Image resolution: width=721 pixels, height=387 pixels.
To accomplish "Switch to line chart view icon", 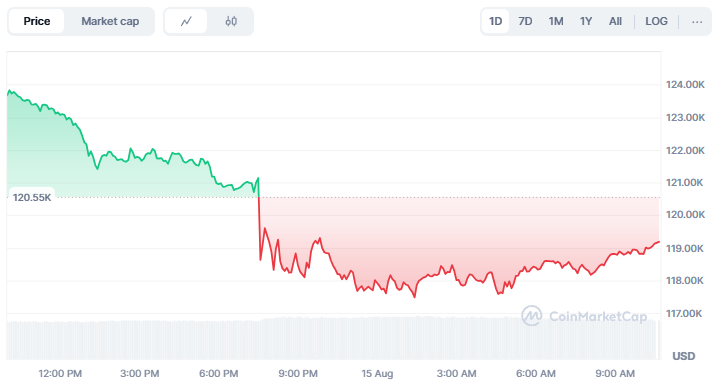I will click(x=186, y=22).
